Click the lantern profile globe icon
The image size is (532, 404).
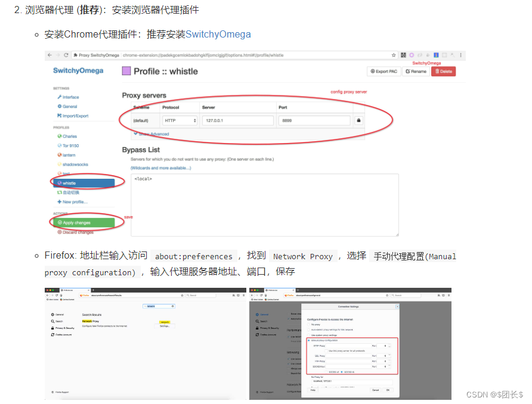60,156
